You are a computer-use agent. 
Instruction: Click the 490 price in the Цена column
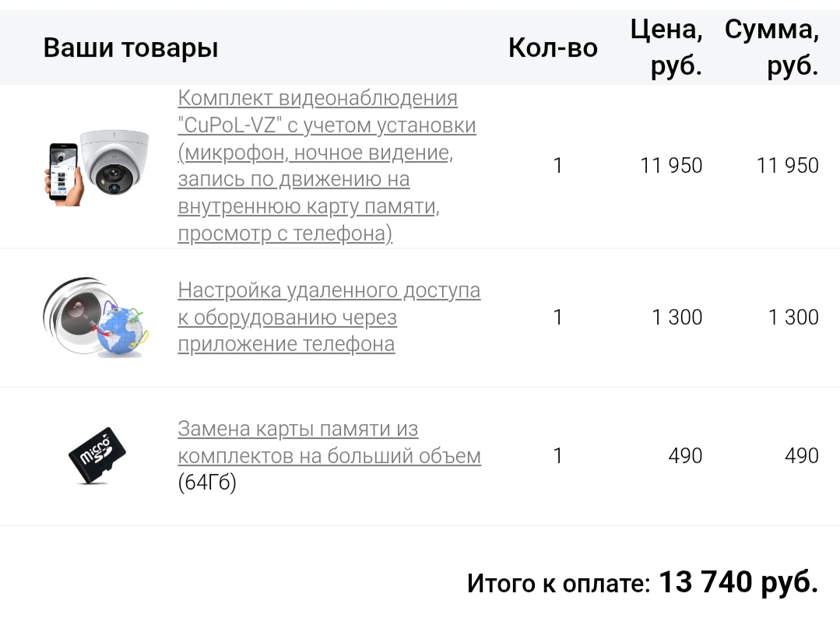coord(685,455)
